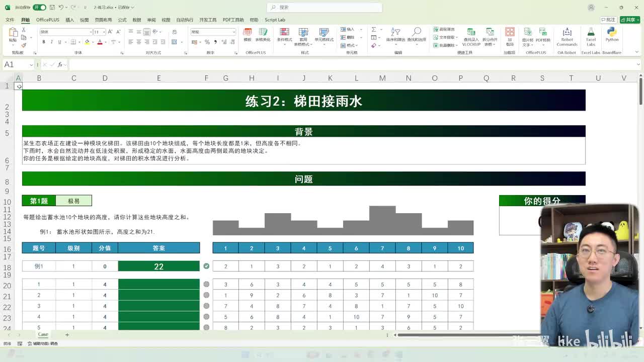
Task: Click the checkmark circle next to answer 22
Action: click(x=206, y=266)
